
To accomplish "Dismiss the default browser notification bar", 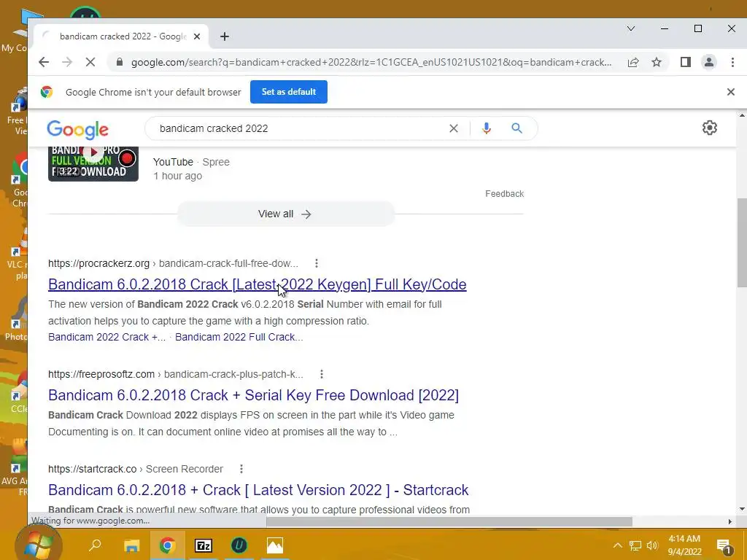I will [x=731, y=92].
